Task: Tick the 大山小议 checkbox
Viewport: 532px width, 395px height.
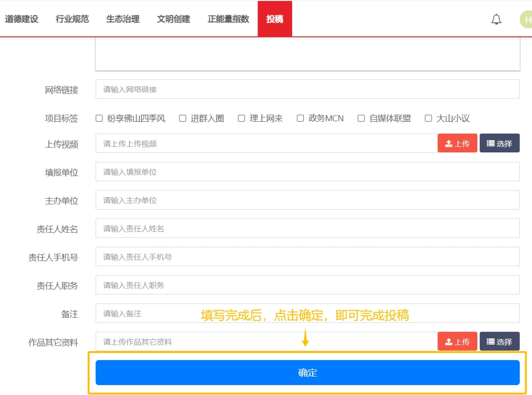Action: pyautogui.click(x=429, y=118)
